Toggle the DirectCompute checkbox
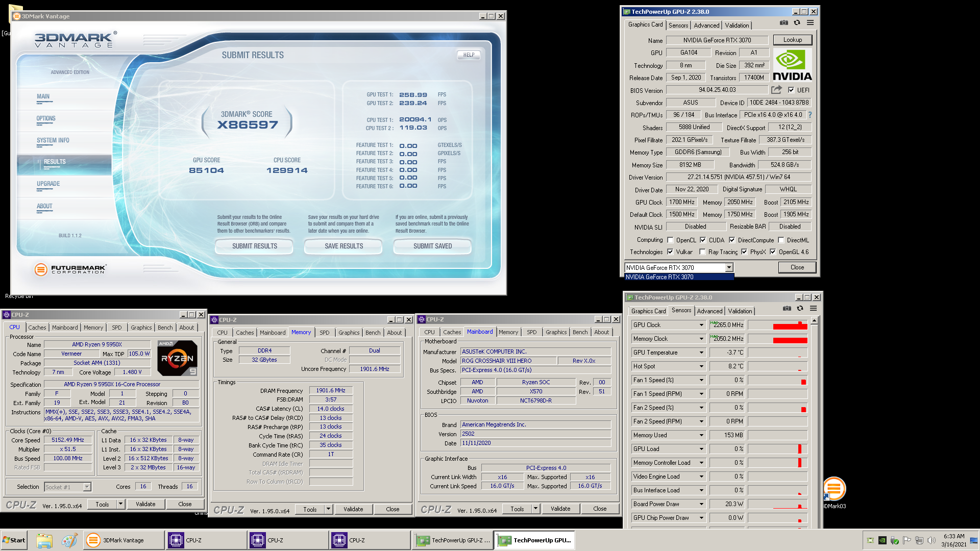 (732, 240)
